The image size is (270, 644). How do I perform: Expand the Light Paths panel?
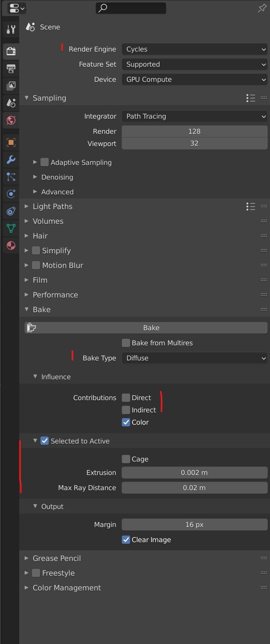[52, 207]
